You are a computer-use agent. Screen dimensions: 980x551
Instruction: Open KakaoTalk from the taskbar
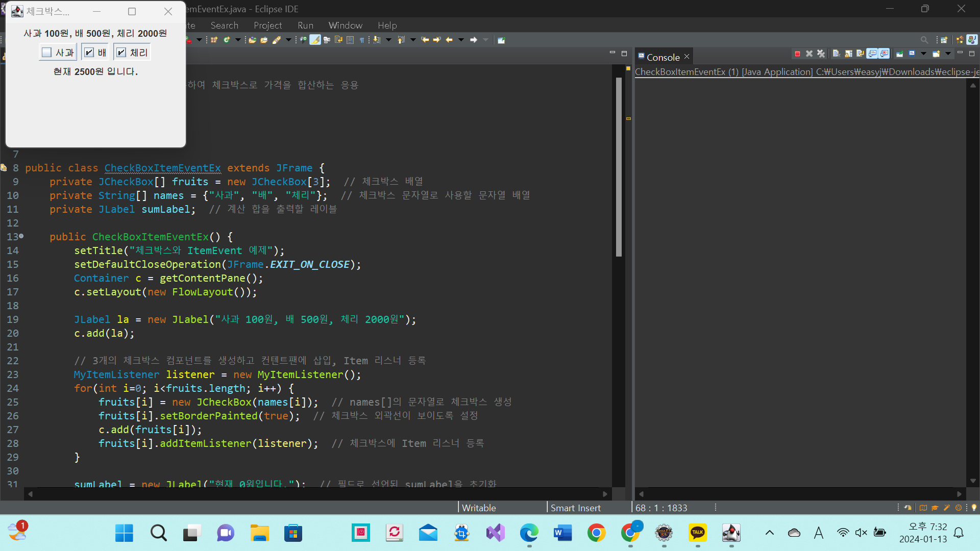point(697,533)
